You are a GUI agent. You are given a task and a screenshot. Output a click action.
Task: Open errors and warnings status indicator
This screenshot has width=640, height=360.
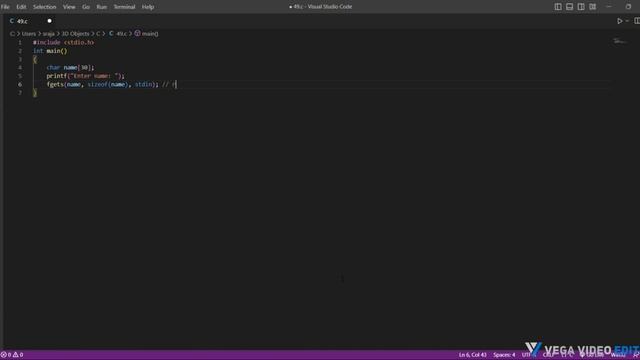pos(12,355)
